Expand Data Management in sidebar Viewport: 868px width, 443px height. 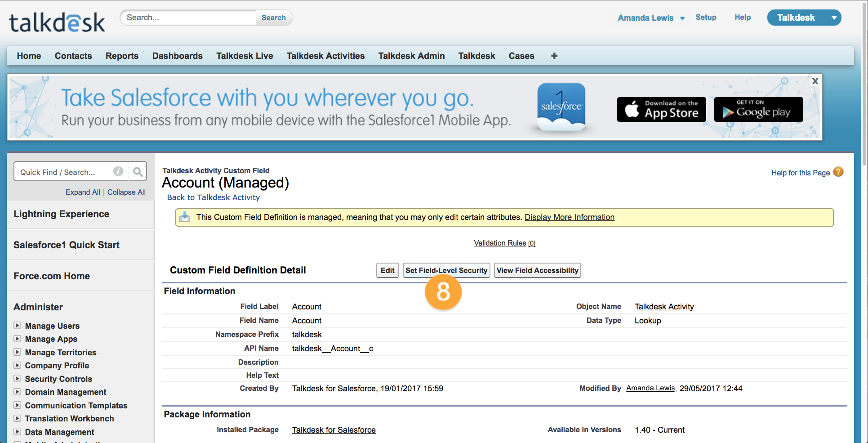[17, 431]
